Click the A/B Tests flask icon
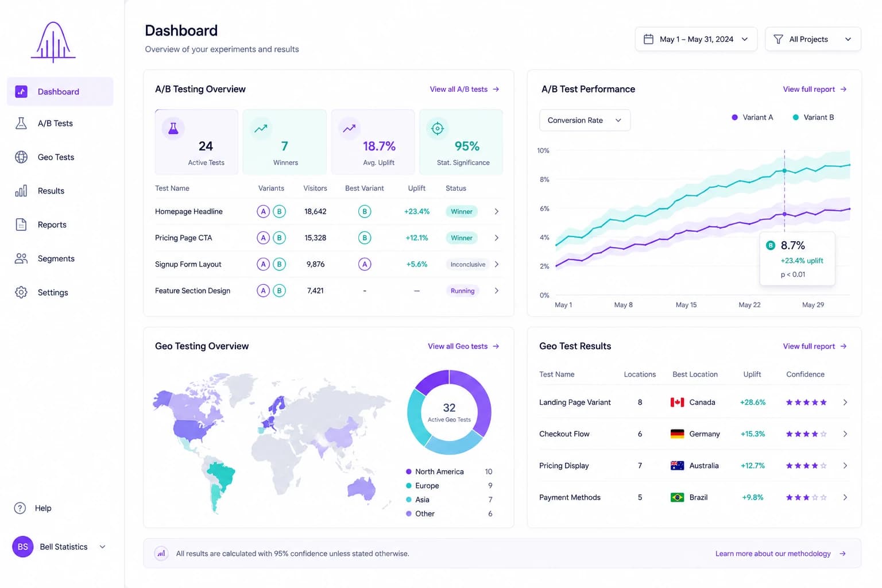The height and width of the screenshot is (588, 882). click(x=21, y=123)
